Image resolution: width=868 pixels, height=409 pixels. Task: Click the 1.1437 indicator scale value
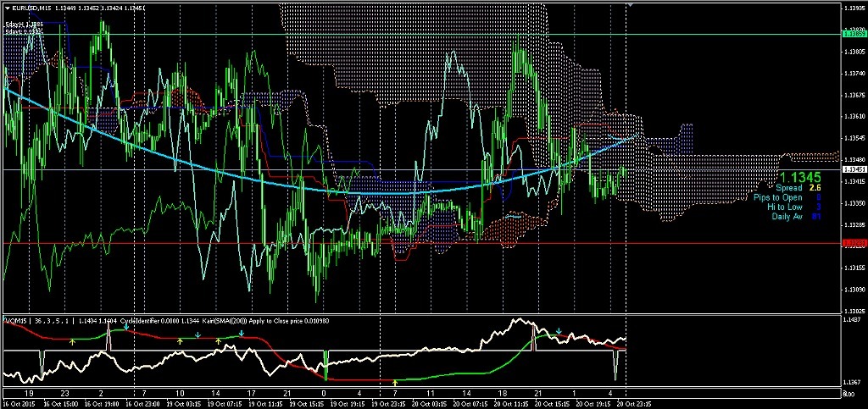pyautogui.click(x=851, y=320)
